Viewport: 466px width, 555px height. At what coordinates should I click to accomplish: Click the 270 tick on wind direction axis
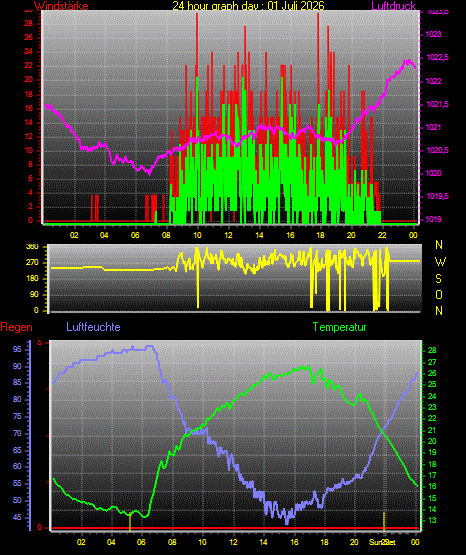coord(32,263)
